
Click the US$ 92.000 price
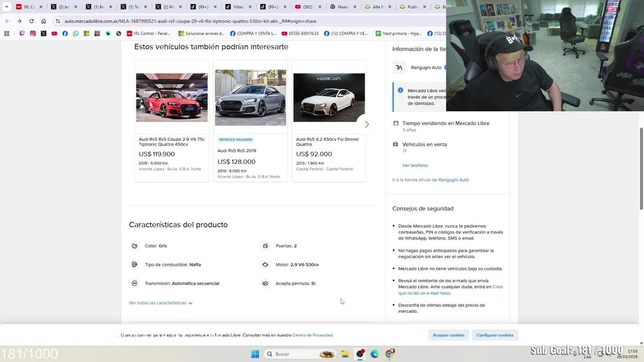[x=314, y=154]
